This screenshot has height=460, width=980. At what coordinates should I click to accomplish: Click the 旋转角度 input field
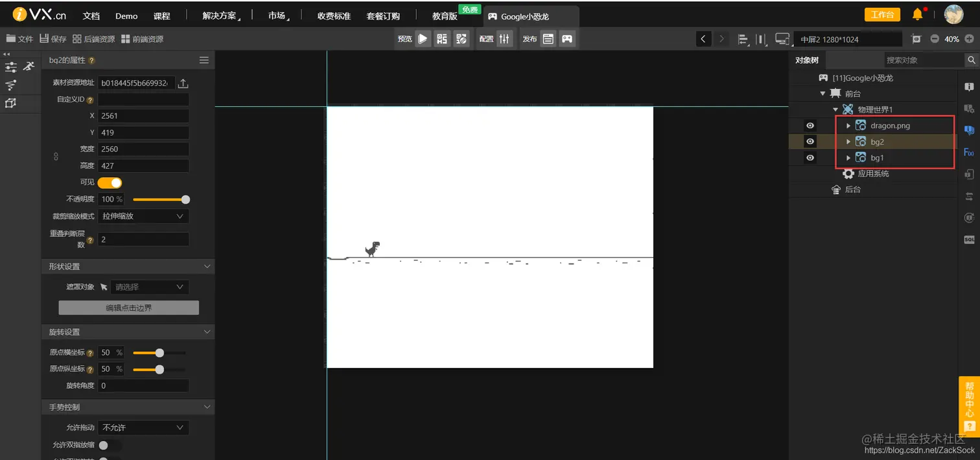143,385
